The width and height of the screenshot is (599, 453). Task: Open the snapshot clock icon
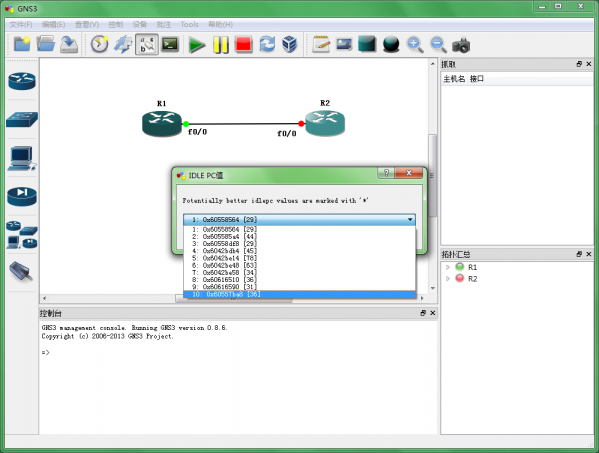(x=99, y=44)
